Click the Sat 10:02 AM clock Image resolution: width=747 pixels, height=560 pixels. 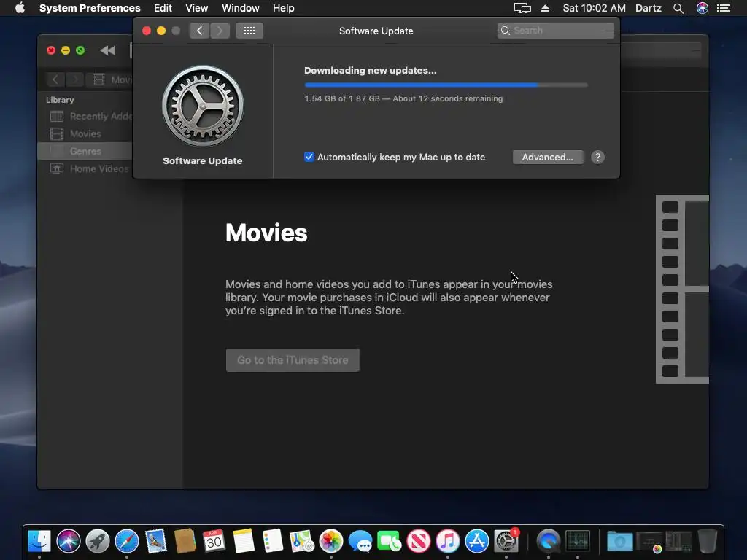pyautogui.click(x=594, y=8)
